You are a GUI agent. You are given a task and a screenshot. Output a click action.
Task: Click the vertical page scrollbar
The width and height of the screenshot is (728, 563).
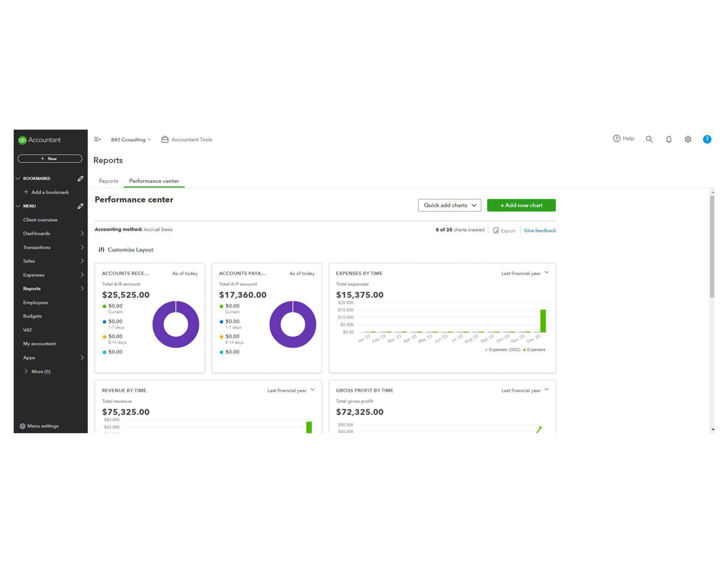point(712,247)
